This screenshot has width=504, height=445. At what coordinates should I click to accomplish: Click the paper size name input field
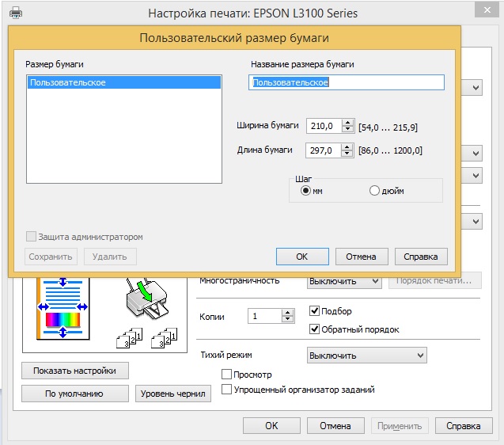[347, 82]
